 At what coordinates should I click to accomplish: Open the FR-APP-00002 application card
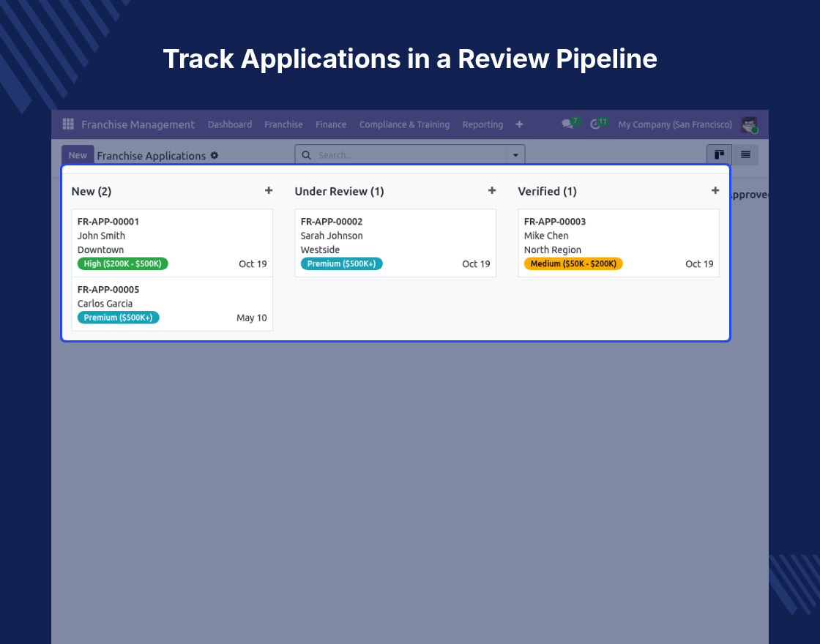(x=395, y=243)
